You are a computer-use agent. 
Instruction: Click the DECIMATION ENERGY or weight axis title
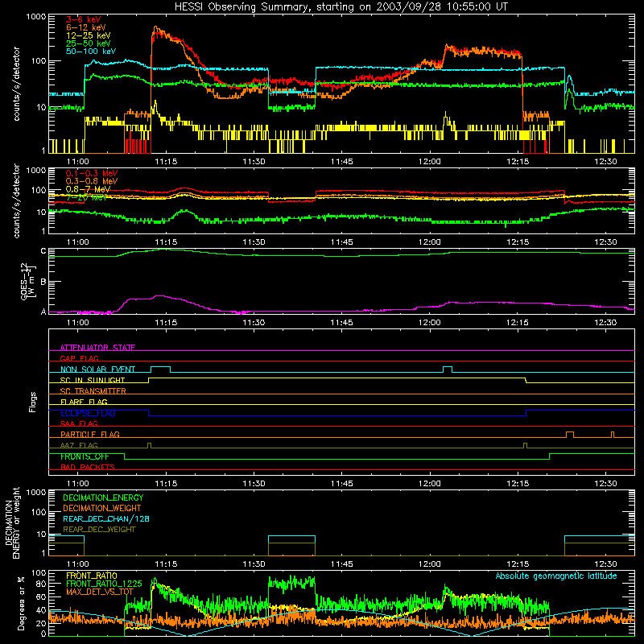[12, 522]
